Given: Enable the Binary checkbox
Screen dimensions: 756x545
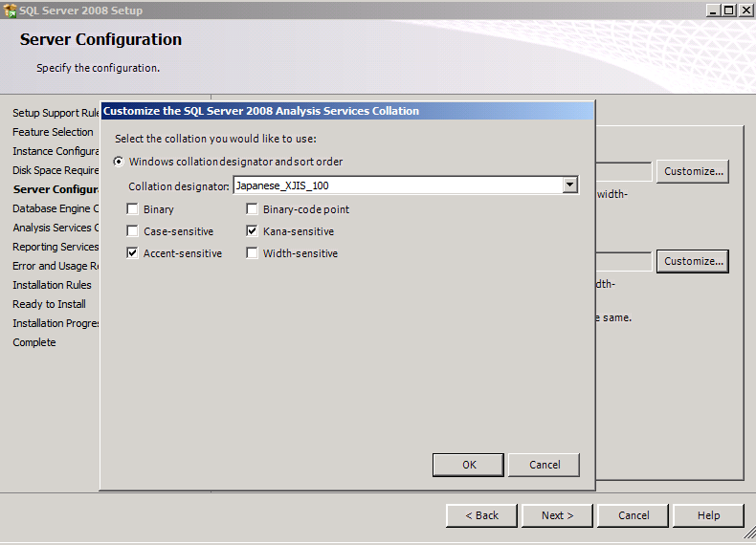Looking at the screenshot, I should 132,209.
